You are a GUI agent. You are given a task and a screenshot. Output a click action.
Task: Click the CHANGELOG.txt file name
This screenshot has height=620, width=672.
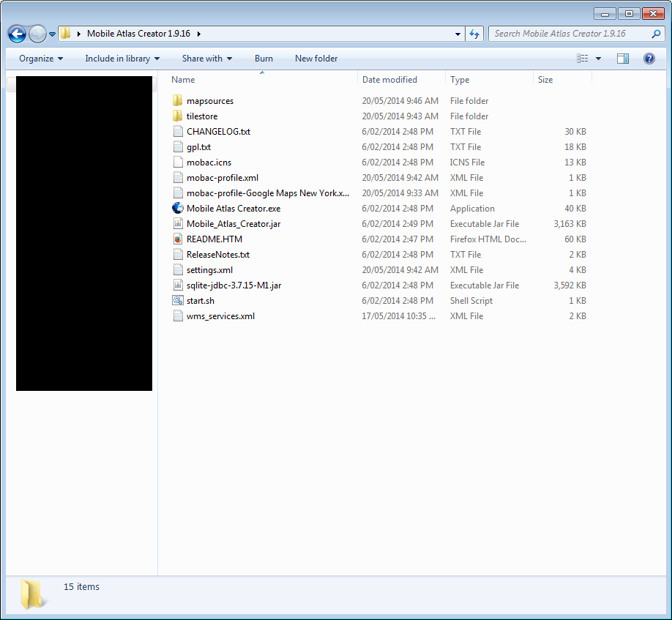[218, 132]
